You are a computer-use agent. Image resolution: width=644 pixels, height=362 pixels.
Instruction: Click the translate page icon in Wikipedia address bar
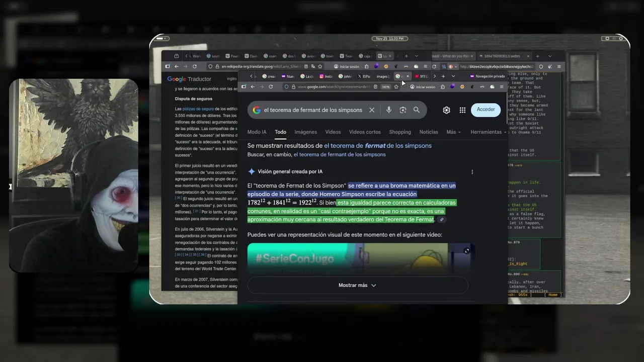tap(313, 66)
